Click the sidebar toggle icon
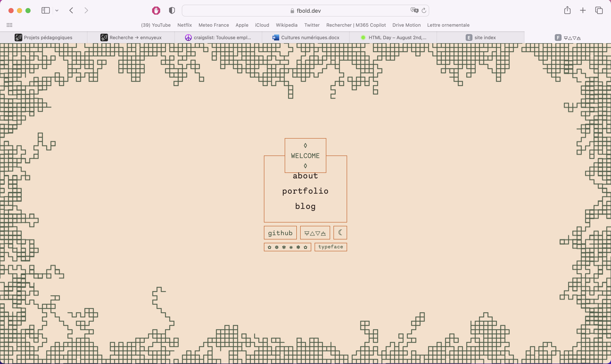Viewport: 611px width, 364px height. tap(46, 11)
